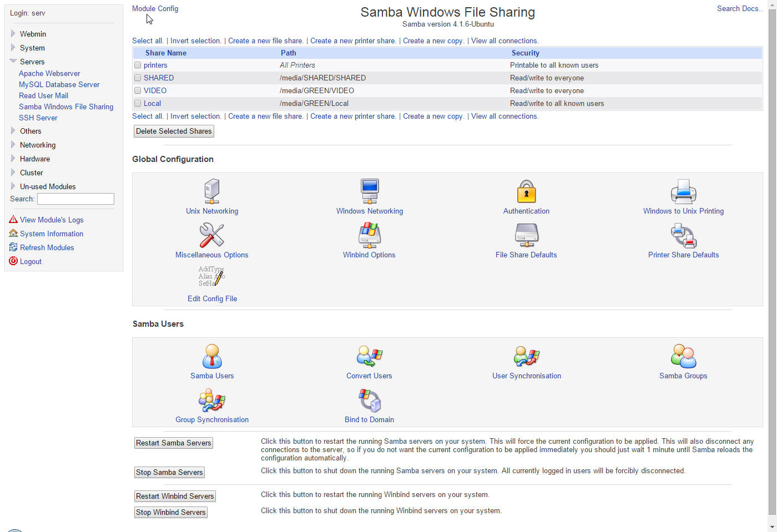Open the File Share Defaults drive icon

[x=527, y=235]
